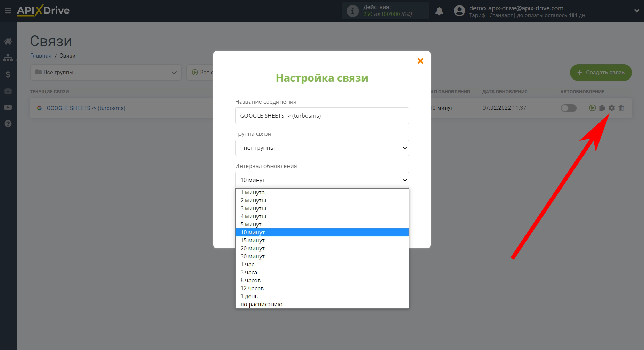Select '5 минут' interval option

322,224
